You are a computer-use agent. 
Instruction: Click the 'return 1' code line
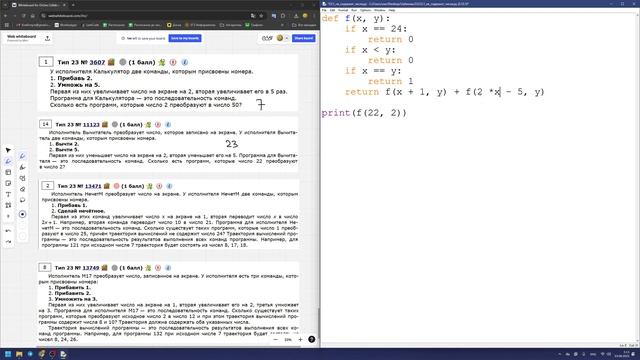(x=391, y=81)
